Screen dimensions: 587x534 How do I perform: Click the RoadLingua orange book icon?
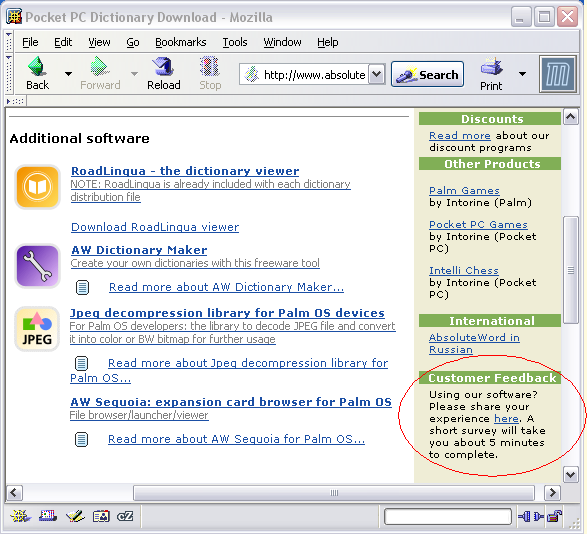click(37, 186)
